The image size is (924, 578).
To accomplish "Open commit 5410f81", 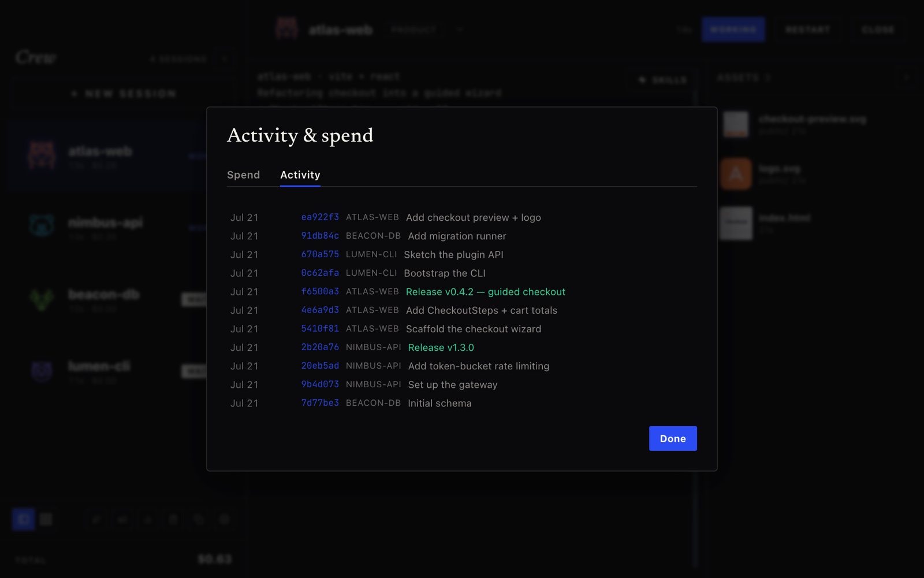I will pos(320,328).
